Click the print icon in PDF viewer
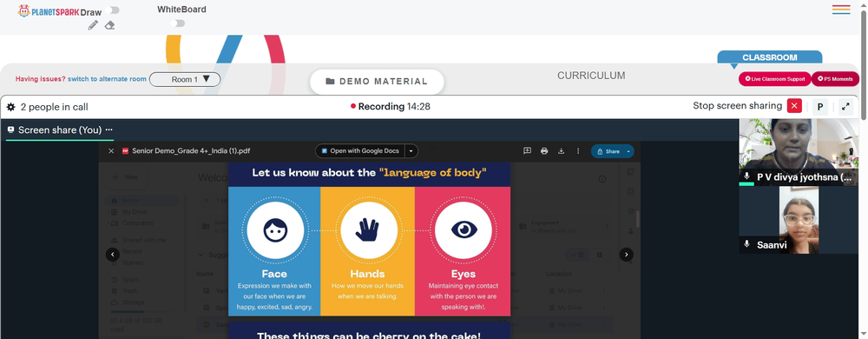The image size is (868, 339). tap(544, 150)
